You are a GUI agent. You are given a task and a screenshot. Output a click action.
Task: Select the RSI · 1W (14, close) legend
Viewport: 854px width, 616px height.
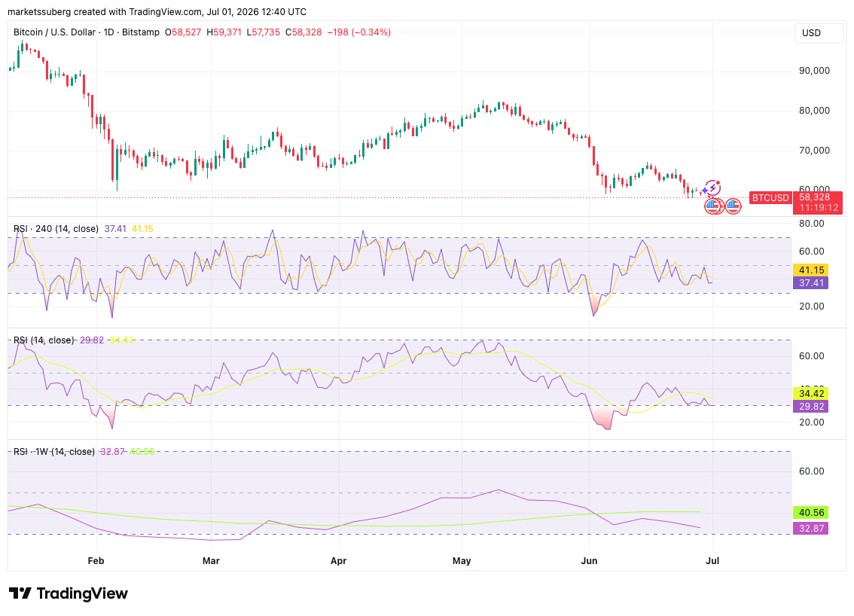coord(54,452)
